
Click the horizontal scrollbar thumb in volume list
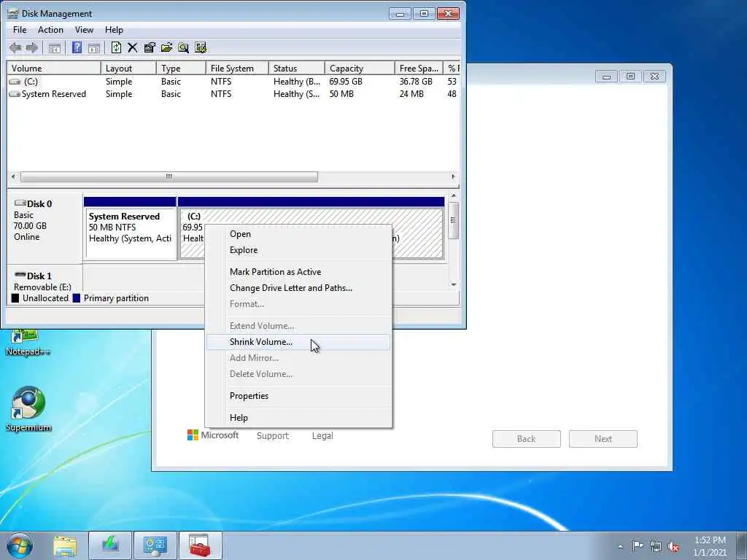pos(169,176)
